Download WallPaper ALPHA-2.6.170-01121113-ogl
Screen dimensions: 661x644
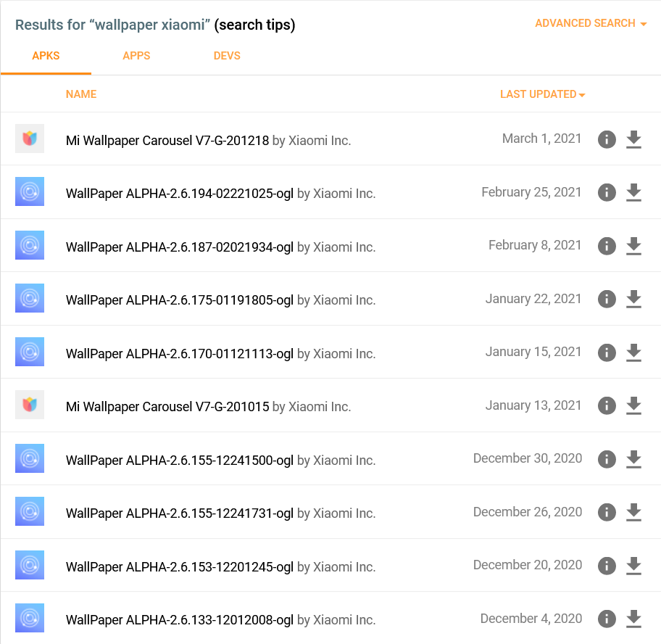coord(633,352)
